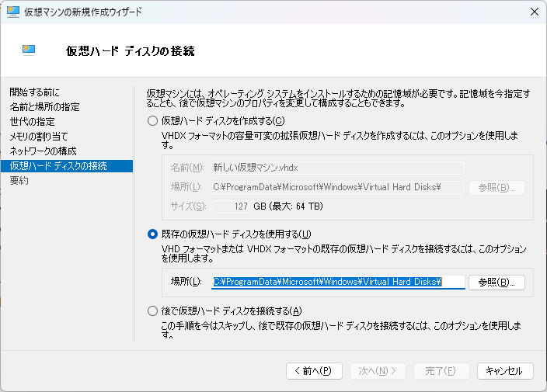Image resolution: width=547 pixels, height=392 pixels.
Task: Cancel the wizard with キャンセル button
Action: click(x=505, y=371)
